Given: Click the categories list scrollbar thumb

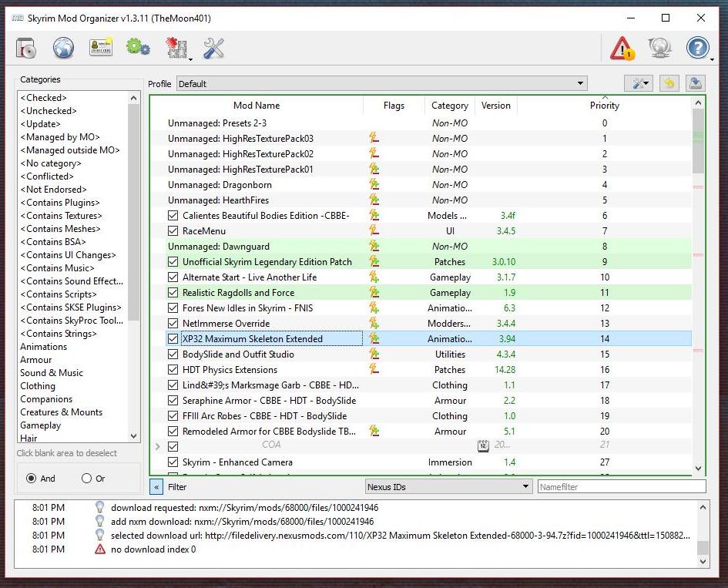Looking at the screenshot, I should pyautogui.click(x=133, y=212).
